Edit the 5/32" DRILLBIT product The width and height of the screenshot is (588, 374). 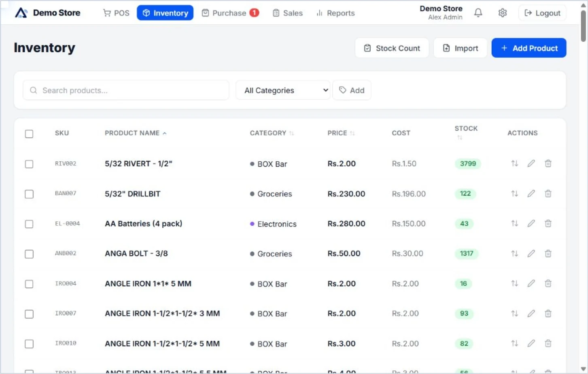tap(531, 194)
